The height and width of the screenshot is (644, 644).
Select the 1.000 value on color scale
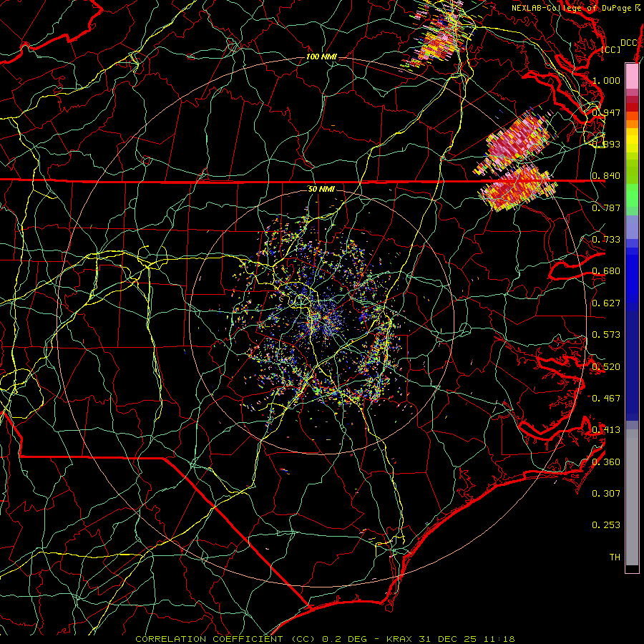coord(606,80)
